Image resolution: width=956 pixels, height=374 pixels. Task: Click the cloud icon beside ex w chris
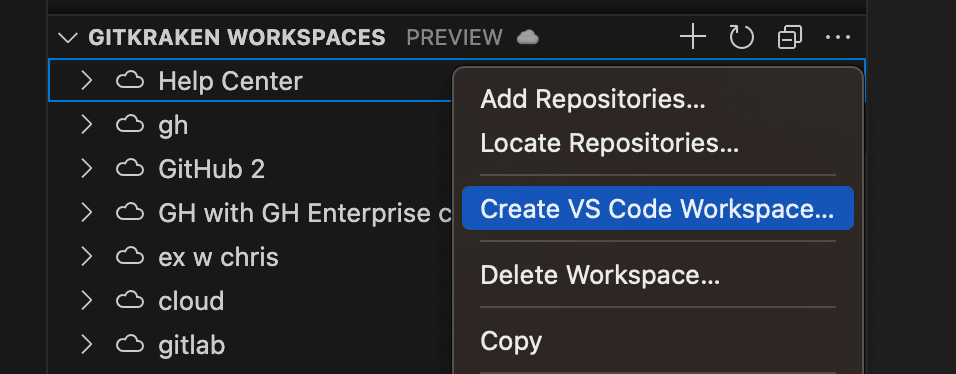[x=130, y=257]
